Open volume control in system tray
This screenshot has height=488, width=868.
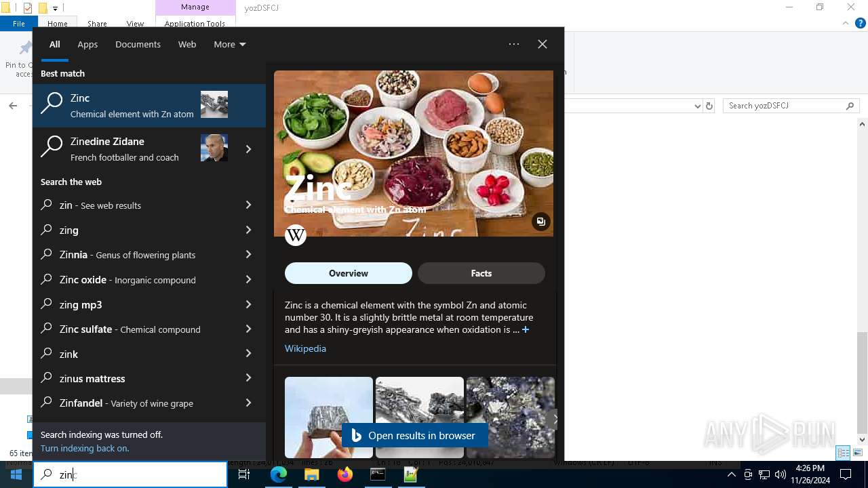point(781,474)
